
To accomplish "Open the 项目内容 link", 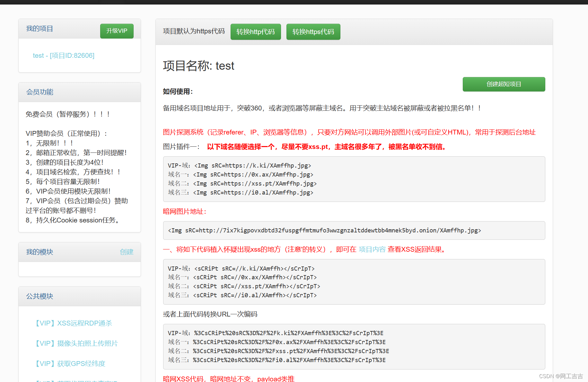I will pyautogui.click(x=372, y=249).
